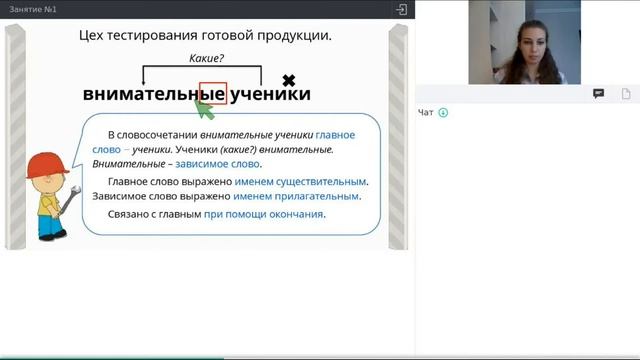Click the boxed ending ые in внимательные

pos(213,93)
